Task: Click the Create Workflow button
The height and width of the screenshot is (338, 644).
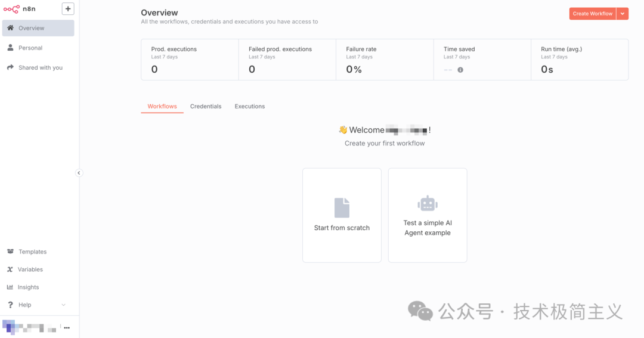Action: [593, 14]
